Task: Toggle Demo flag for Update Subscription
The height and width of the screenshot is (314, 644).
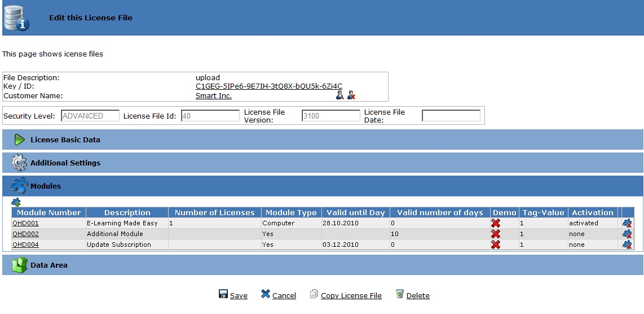Action: (x=496, y=245)
